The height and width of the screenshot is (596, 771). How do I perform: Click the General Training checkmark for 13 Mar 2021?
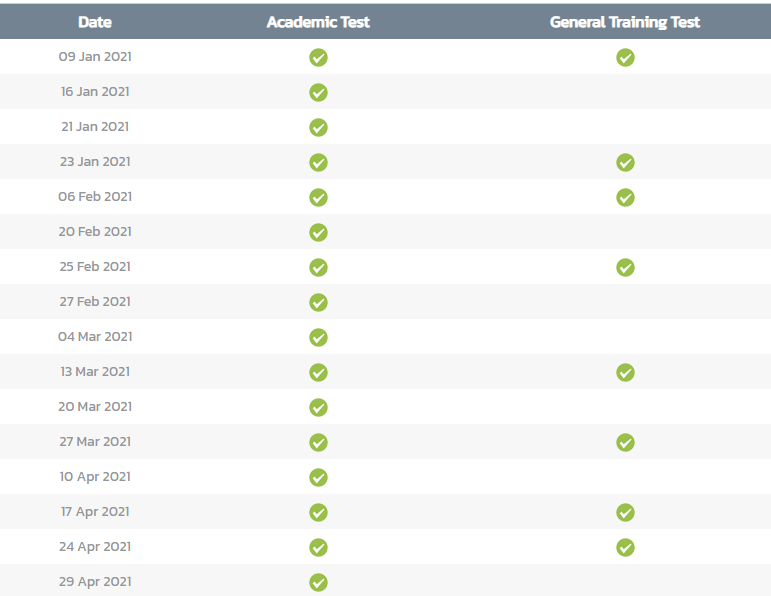point(625,372)
